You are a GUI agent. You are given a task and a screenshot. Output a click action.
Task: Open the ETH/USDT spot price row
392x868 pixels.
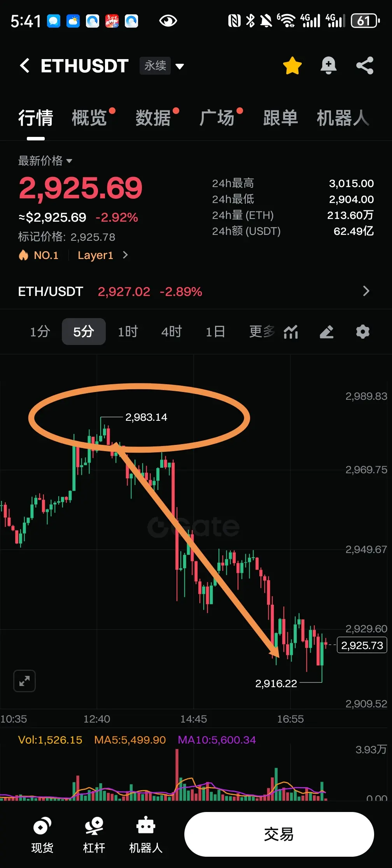194,291
